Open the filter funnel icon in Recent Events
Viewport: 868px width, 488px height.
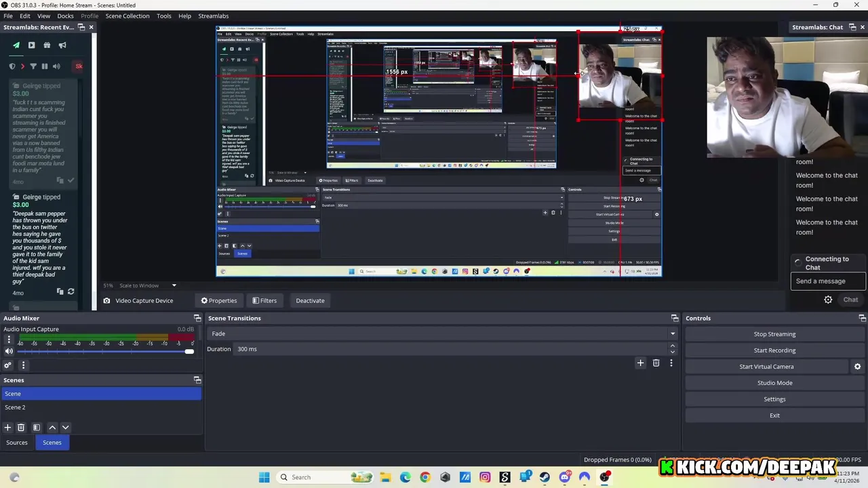point(33,66)
